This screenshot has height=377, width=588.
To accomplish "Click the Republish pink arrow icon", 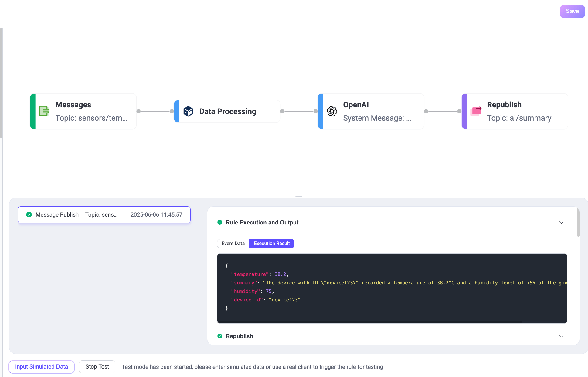I will [476, 111].
